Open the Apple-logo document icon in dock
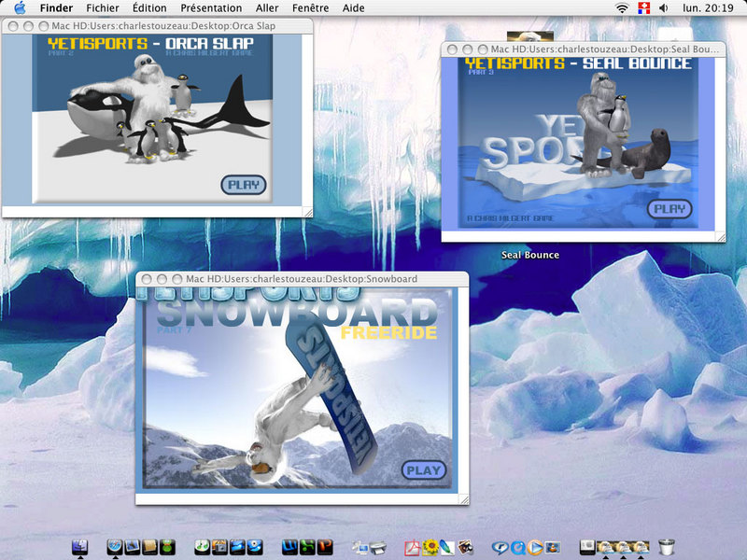 click(x=588, y=547)
